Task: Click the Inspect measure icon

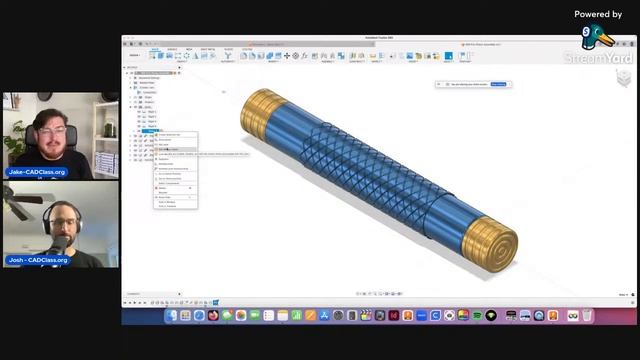Action: click(x=373, y=56)
